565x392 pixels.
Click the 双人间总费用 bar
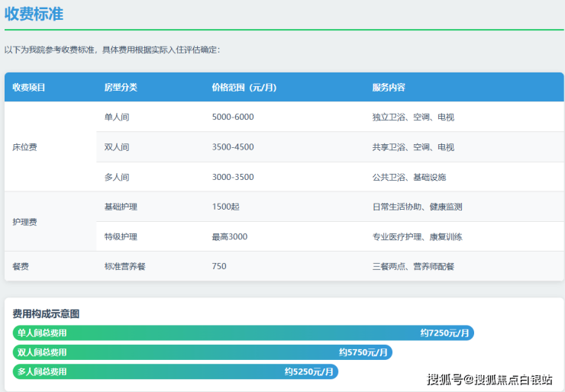[x=202, y=352]
